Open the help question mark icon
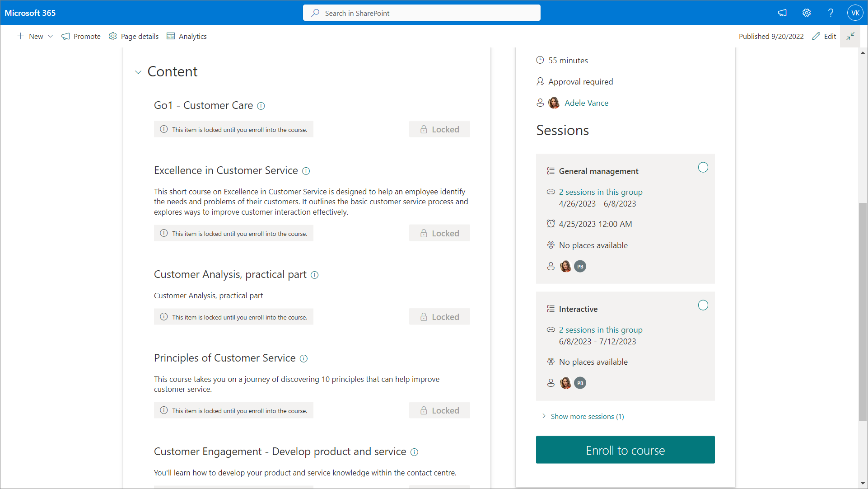868x489 pixels. click(831, 13)
